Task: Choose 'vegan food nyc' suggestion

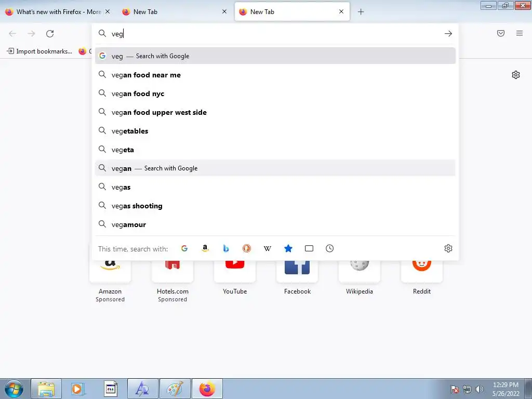Action: [275, 94]
